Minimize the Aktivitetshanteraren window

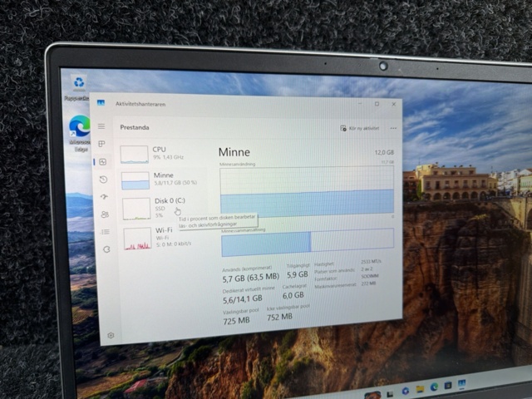point(360,103)
